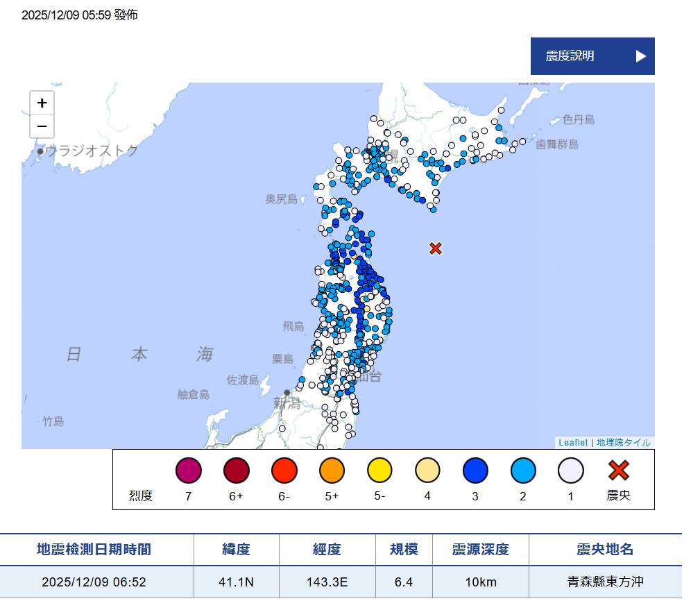700x601 pixels.
Task: Click the intensity 6+ dark red swatch
Action: pos(236,471)
